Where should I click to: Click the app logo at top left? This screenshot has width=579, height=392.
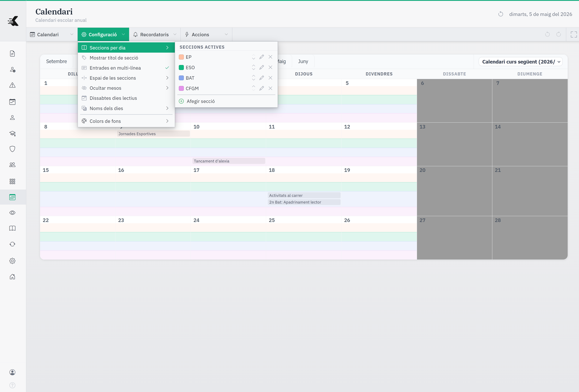tap(13, 21)
